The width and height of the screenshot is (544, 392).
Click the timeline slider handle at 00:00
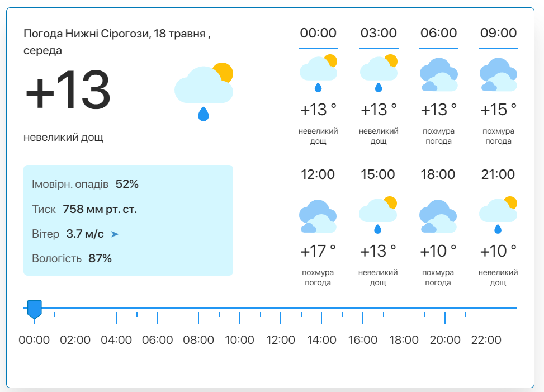[x=34, y=309]
